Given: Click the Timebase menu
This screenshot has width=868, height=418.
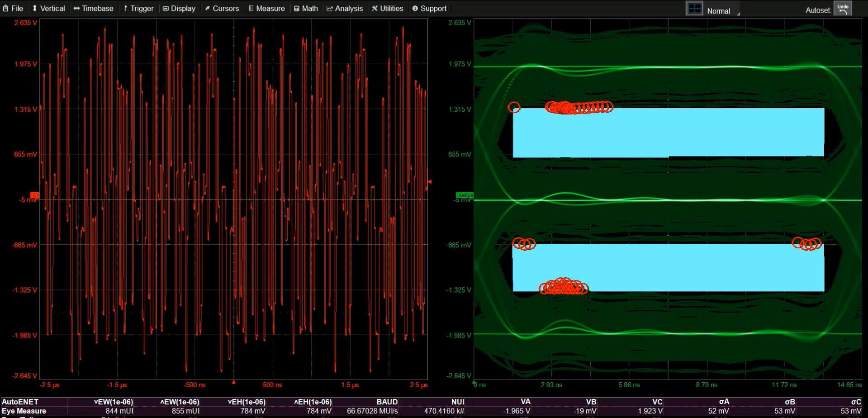Looking at the screenshot, I should (x=93, y=9).
